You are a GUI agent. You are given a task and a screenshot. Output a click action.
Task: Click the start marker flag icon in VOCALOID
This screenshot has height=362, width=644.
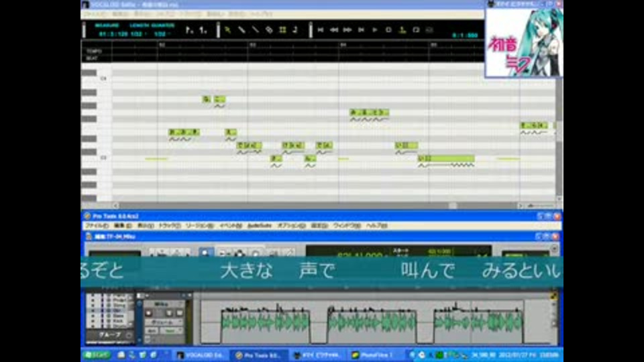(189, 30)
